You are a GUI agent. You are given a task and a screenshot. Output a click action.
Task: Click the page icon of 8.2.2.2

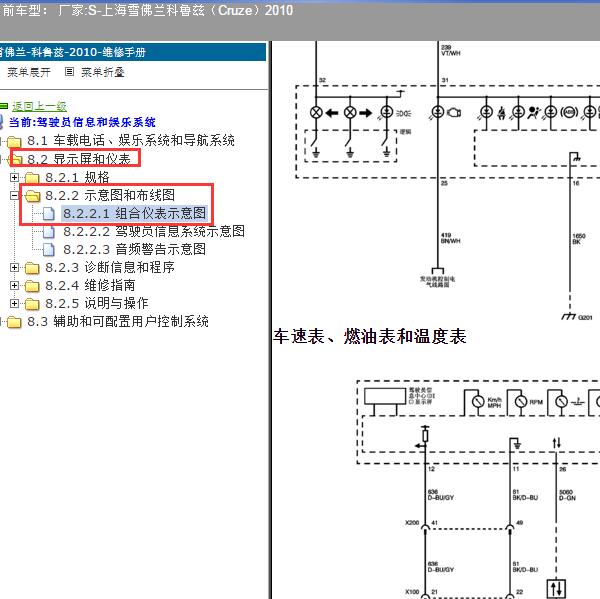49,232
